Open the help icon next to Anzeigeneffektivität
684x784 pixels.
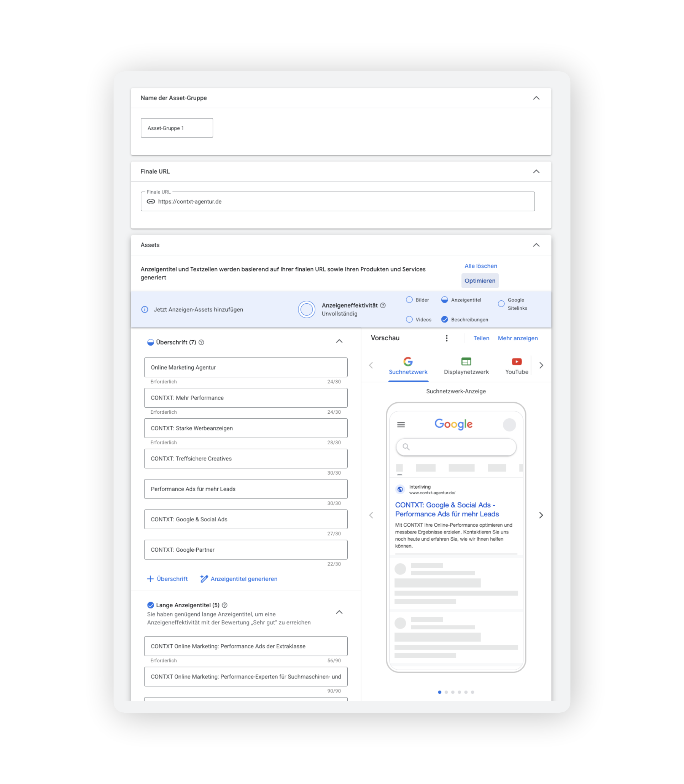(383, 305)
